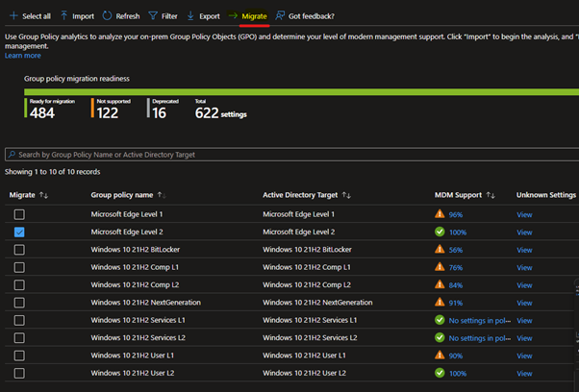This screenshot has height=392, width=579.
Task: Click the Migrate arrow icon
Action: coord(233,15)
